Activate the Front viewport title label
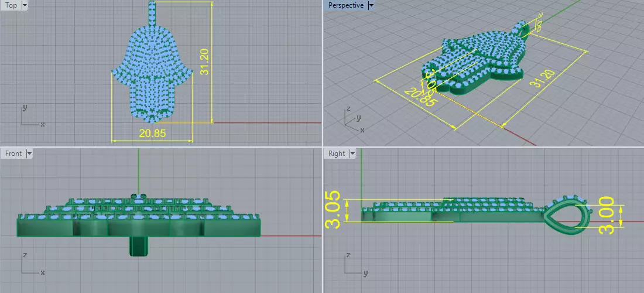The width and height of the screenshot is (644, 293). 13,154
